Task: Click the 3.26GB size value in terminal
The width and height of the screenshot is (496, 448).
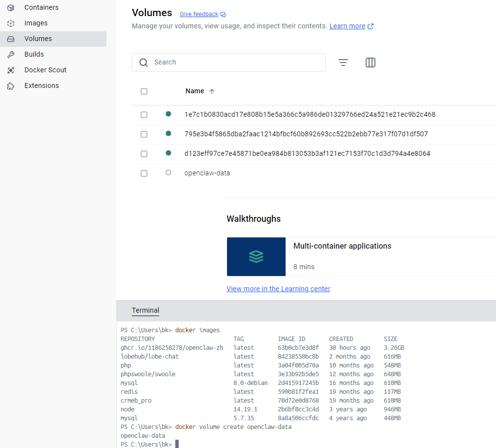Action: [x=394, y=348]
